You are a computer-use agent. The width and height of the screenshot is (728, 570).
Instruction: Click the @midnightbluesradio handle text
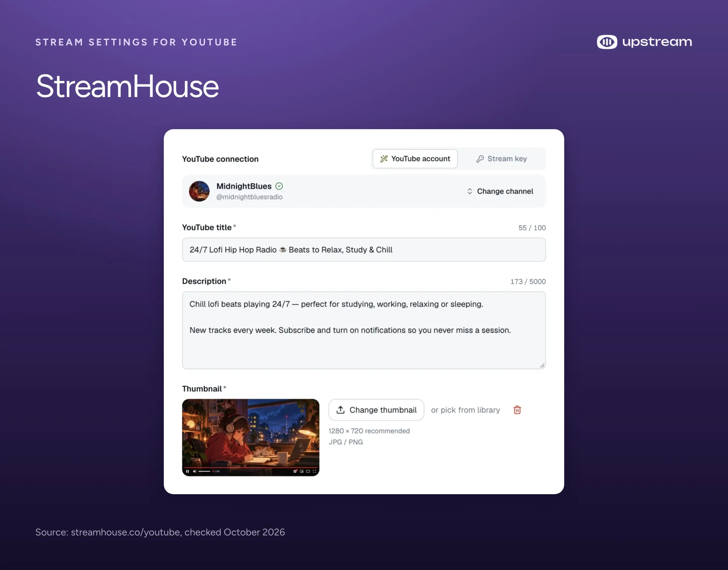tap(249, 197)
